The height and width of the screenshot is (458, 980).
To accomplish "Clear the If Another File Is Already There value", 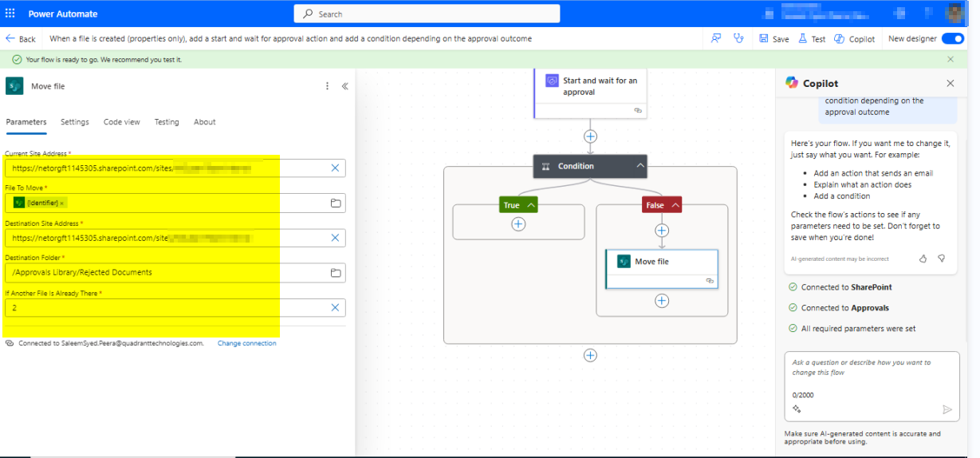I will [x=336, y=307].
